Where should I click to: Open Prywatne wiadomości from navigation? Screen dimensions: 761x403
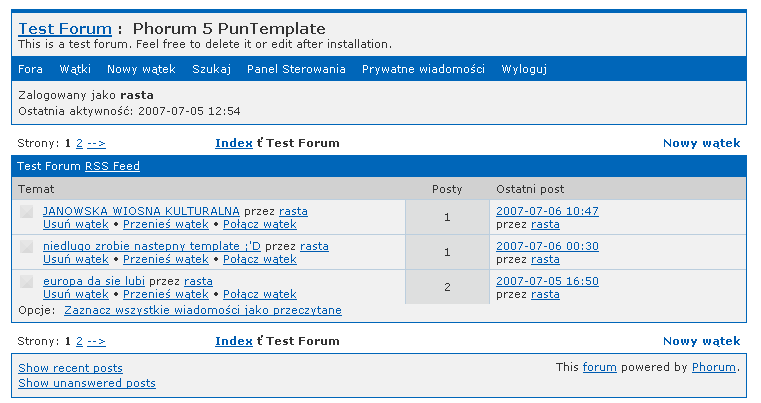423,69
